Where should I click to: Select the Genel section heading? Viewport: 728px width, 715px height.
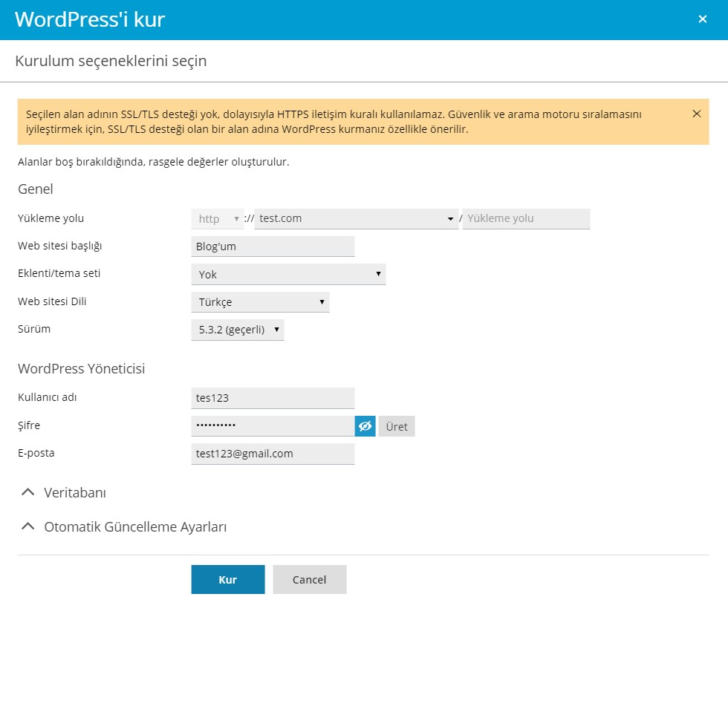(36, 189)
